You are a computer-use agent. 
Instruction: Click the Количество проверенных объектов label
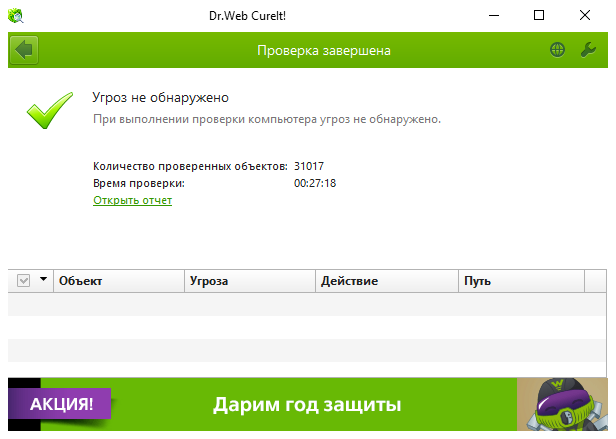(x=190, y=166)
